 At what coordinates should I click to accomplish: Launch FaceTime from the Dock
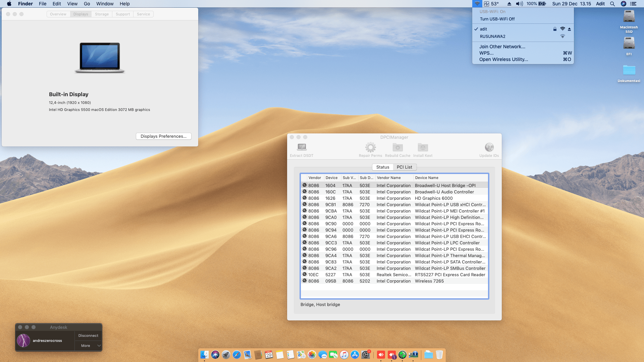[333, 355]
